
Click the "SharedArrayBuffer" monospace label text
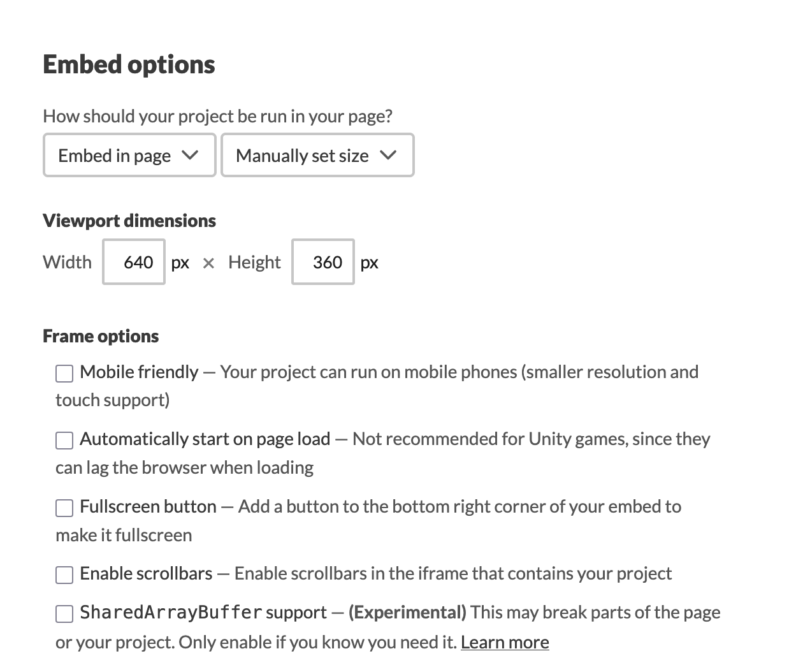171,613
